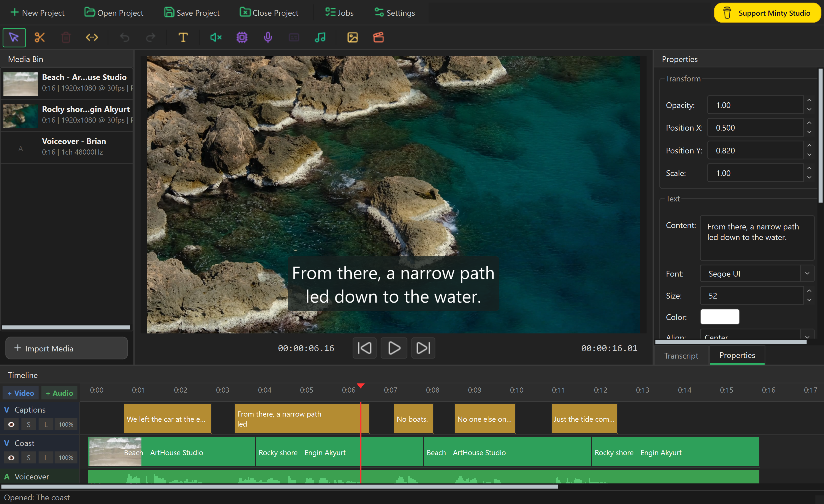824x504 pixels.
Task: Click the redo arrow
Action: tap(151, 37)
